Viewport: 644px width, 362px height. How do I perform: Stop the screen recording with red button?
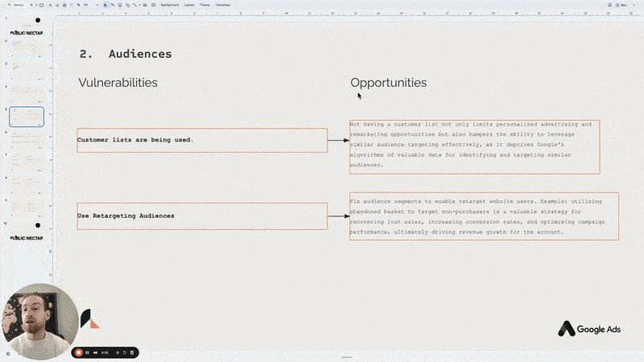click(78, 352)
